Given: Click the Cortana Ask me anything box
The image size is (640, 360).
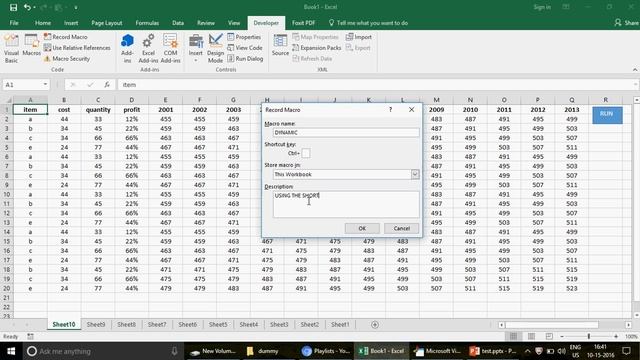Looking at the screenshot, I should pos(102,351).
